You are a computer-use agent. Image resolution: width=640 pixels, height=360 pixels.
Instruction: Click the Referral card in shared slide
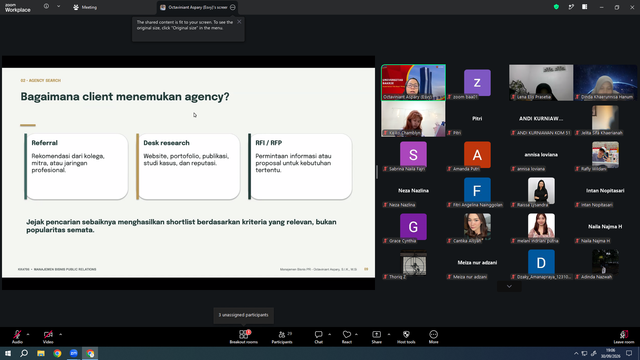76,167
